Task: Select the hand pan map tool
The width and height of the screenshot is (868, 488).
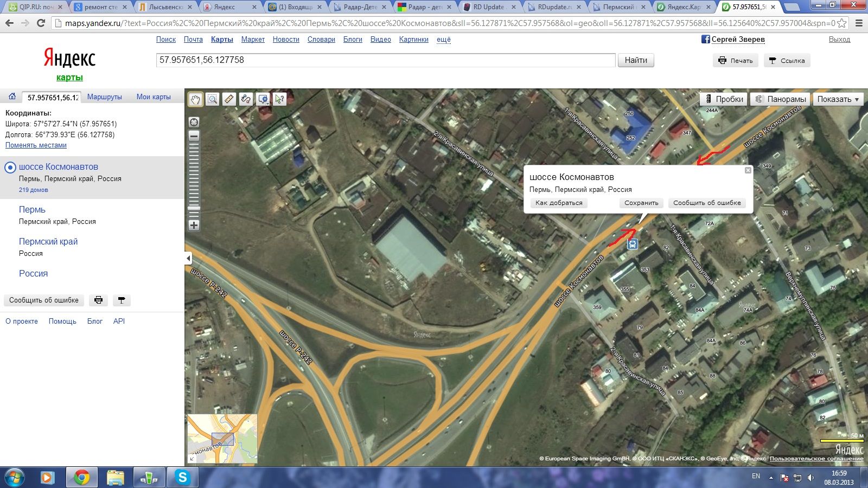Action: pyautogui.click(x=195, y=99)
